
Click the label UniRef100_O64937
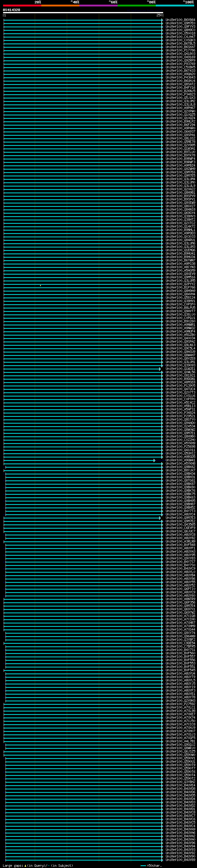(x=180, y=132)
